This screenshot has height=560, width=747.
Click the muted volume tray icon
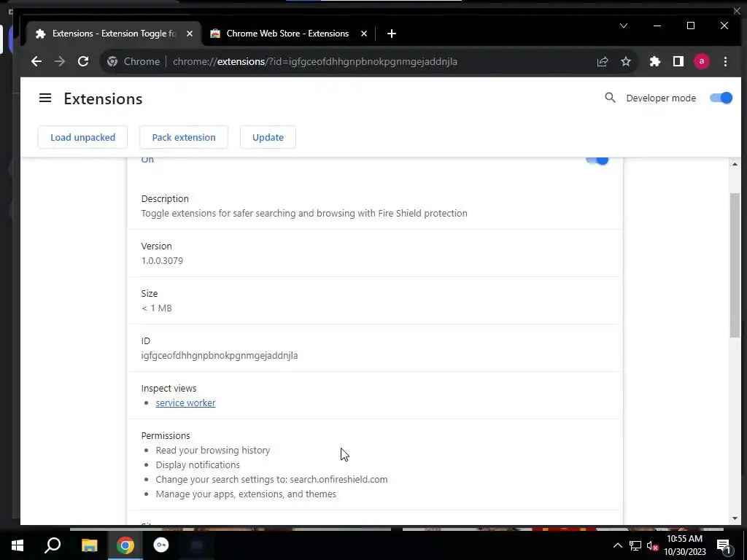[x=652, y=545]
